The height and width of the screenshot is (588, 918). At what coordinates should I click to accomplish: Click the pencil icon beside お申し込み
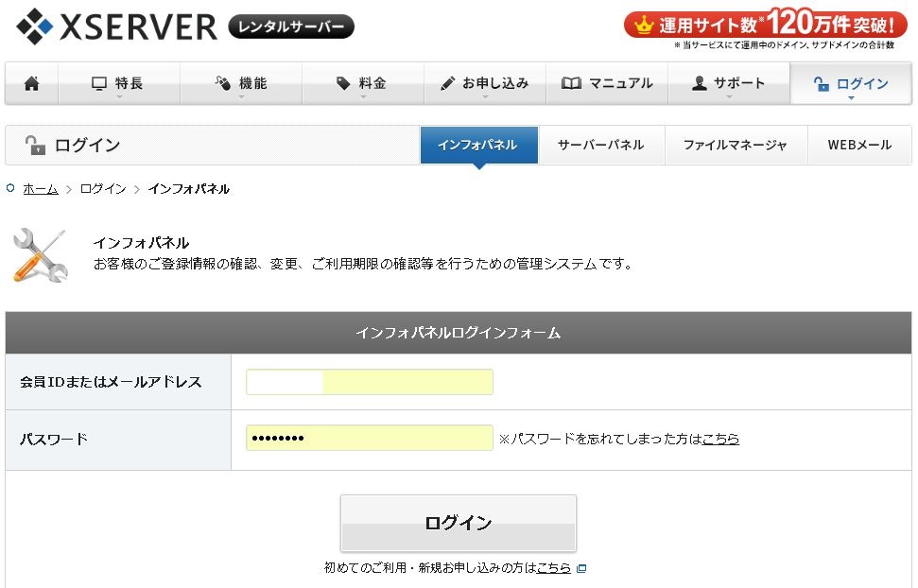click(448, 84)
